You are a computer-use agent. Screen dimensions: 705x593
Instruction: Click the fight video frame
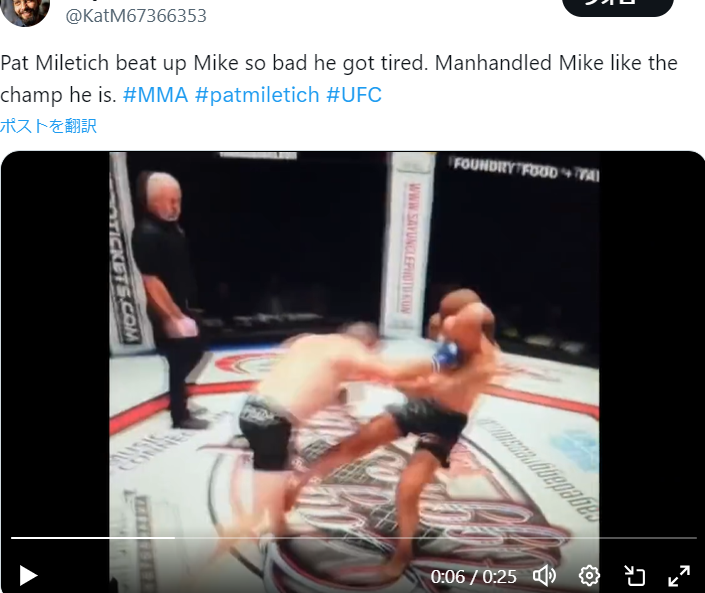(x=354, y=342)
